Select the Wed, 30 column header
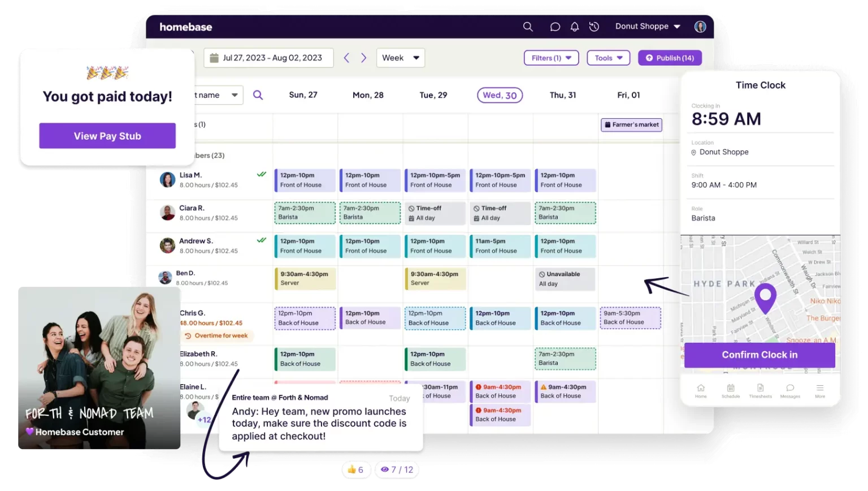868x491 pixels. tap(500, 95)
